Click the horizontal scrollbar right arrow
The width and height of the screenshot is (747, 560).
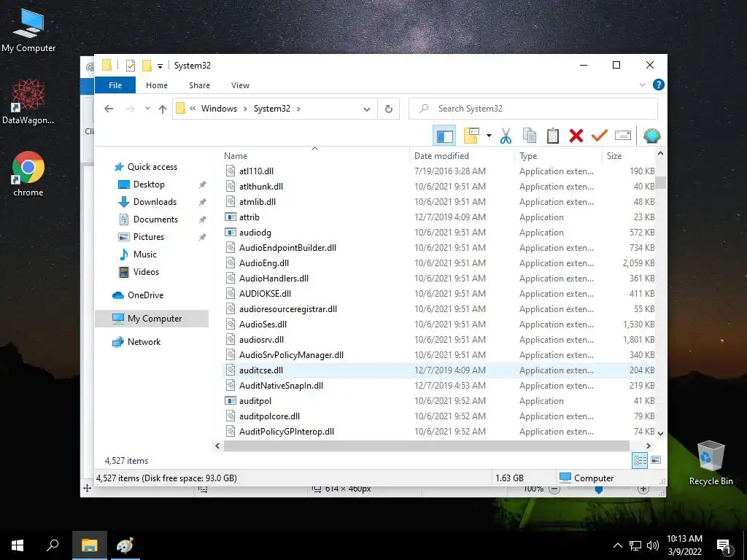(649, 446)
